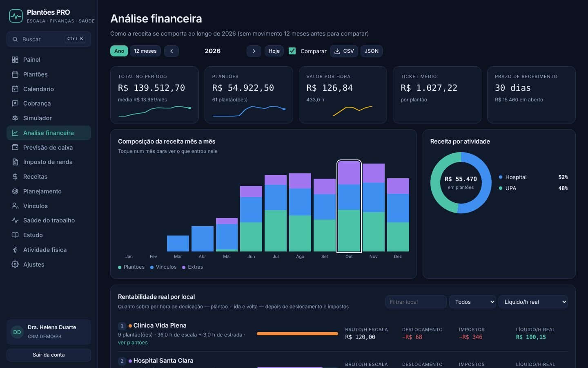Toggle Plantões series in chart legend
The image size is (588, 368).
[131, 267]
